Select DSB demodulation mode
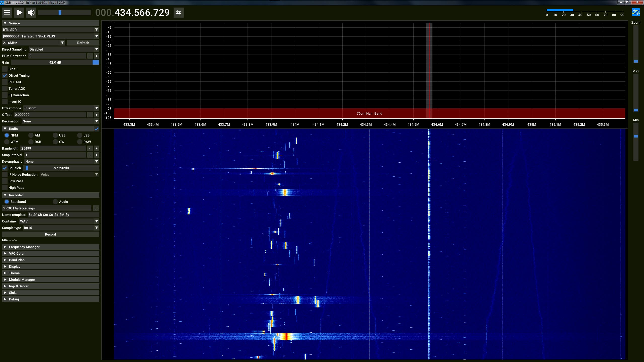This screenshot has width=644, height=362. [x=31, y=142]
